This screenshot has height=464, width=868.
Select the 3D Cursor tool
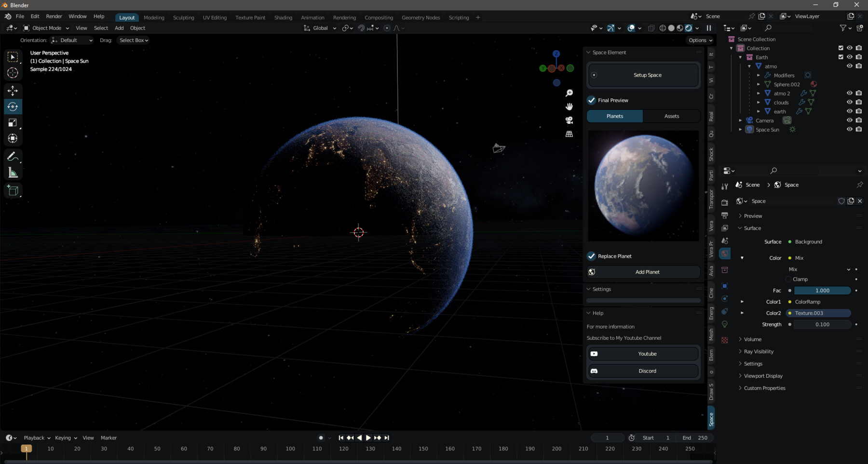(13, 73)
